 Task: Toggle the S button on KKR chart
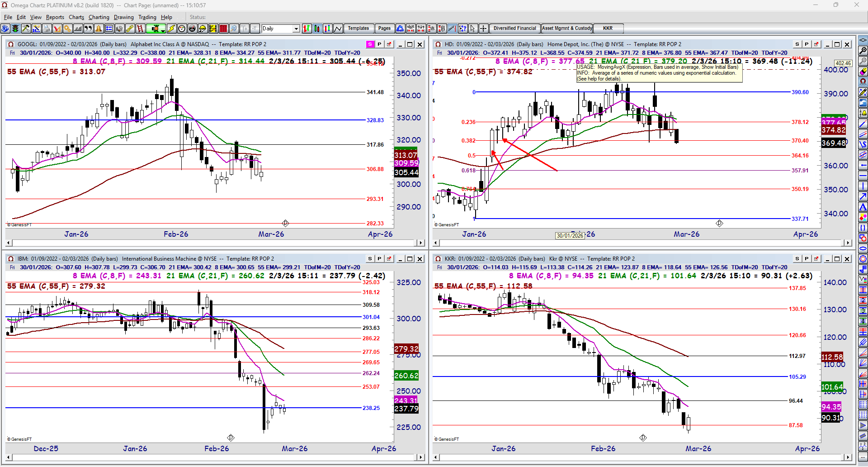point(797,259)
